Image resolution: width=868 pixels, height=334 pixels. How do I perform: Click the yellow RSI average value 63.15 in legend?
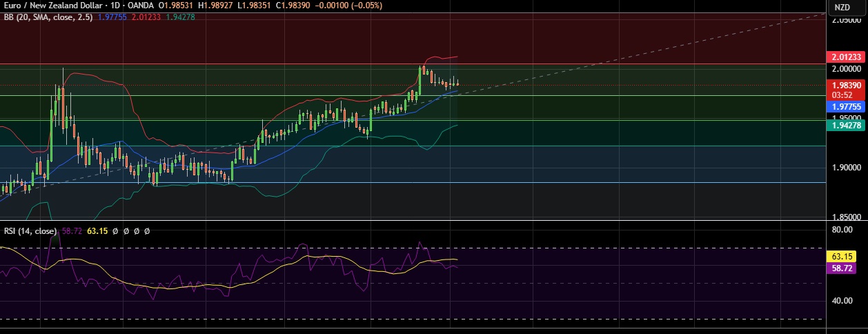(95, 231)
